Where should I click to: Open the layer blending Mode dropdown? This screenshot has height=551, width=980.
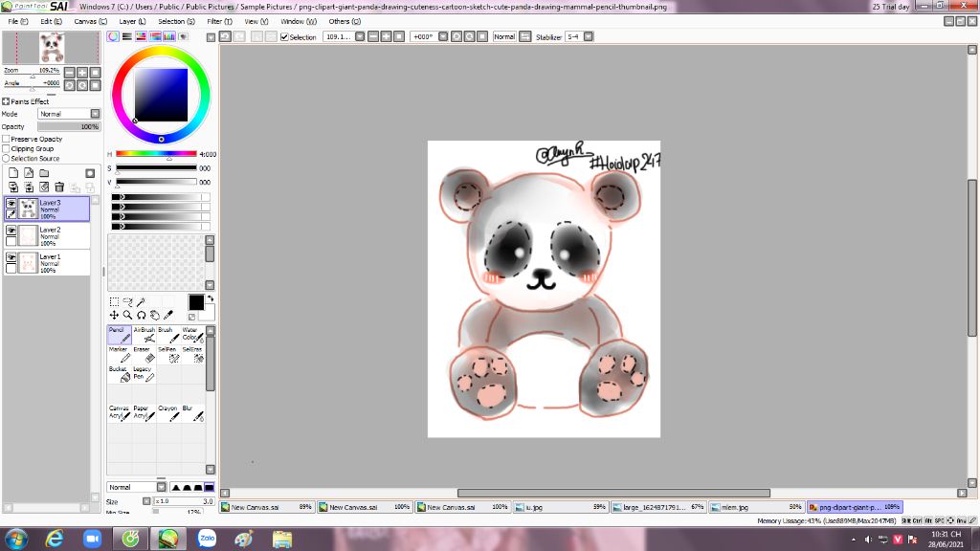pos(95,114)
